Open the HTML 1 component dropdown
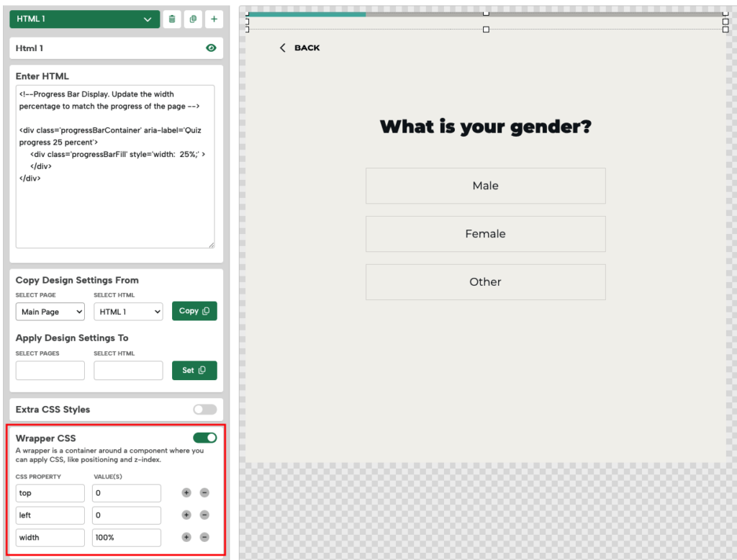This screenshot has width=737, height=560. point(83,19)
